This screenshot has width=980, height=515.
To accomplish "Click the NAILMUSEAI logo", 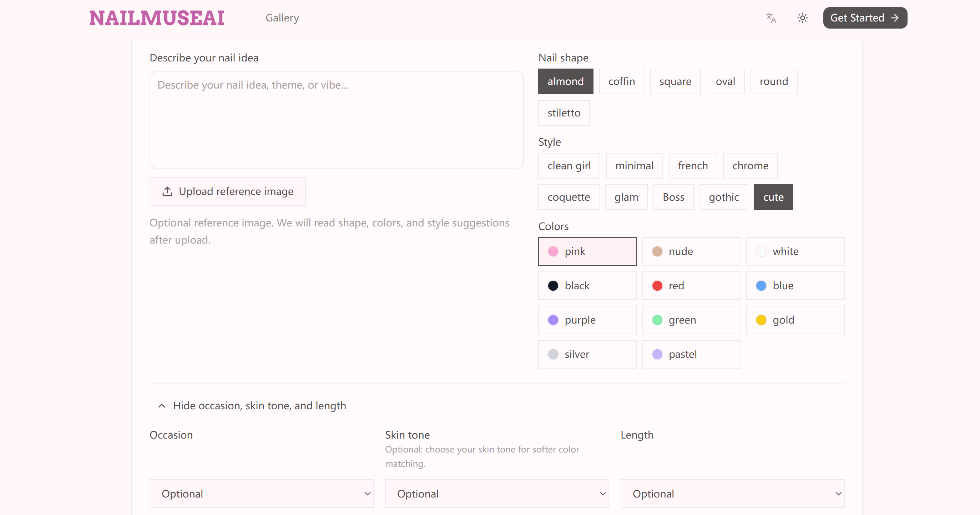I will (157, 18).
